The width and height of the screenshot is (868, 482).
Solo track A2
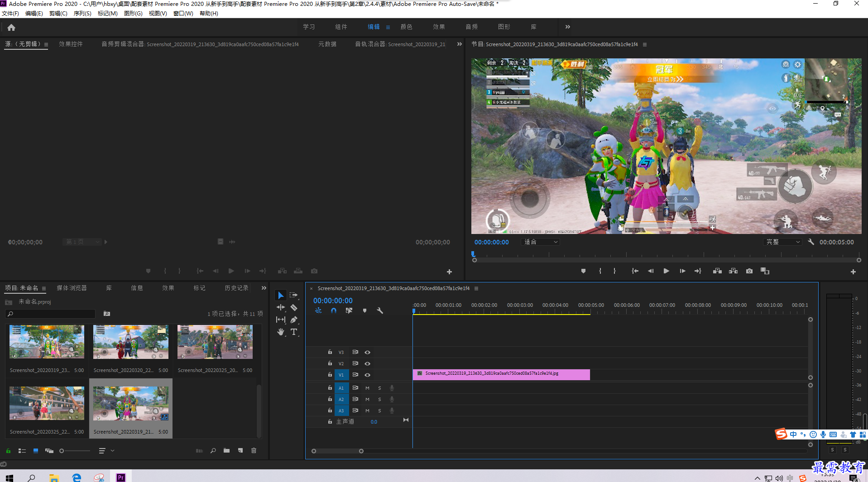click(379, 399)
